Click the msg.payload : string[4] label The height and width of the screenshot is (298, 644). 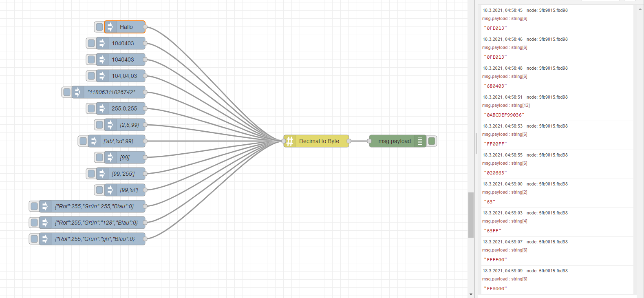tap(505, 221)
